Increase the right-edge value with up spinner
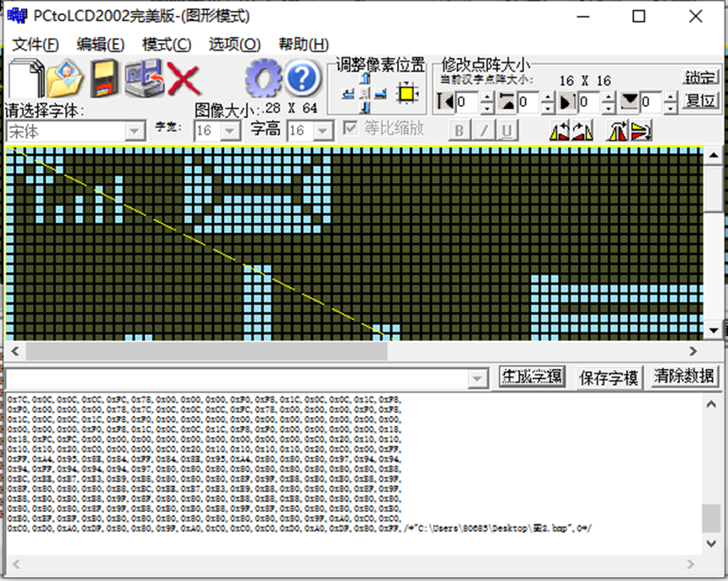This screenshot has width=728, height=581. tap(608, 97)
